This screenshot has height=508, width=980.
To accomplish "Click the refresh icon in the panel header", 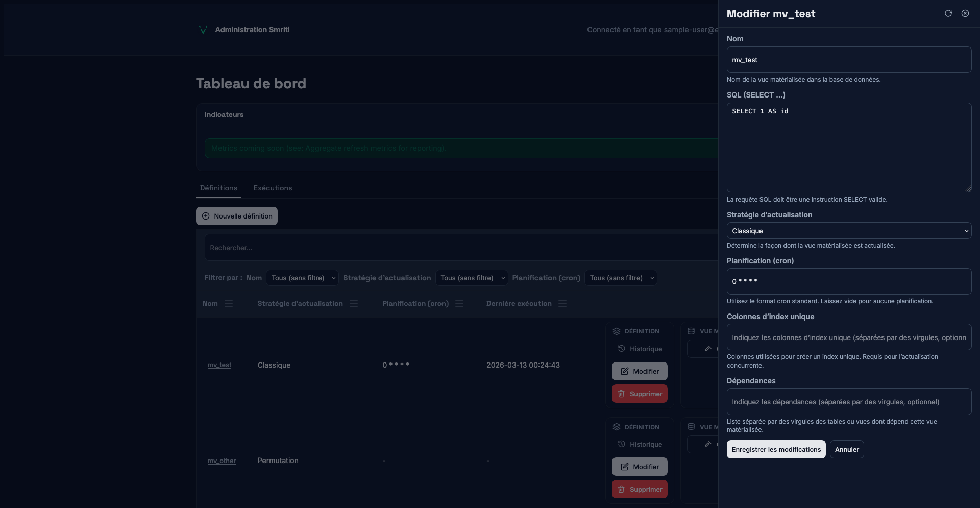I will coord(948,13).
